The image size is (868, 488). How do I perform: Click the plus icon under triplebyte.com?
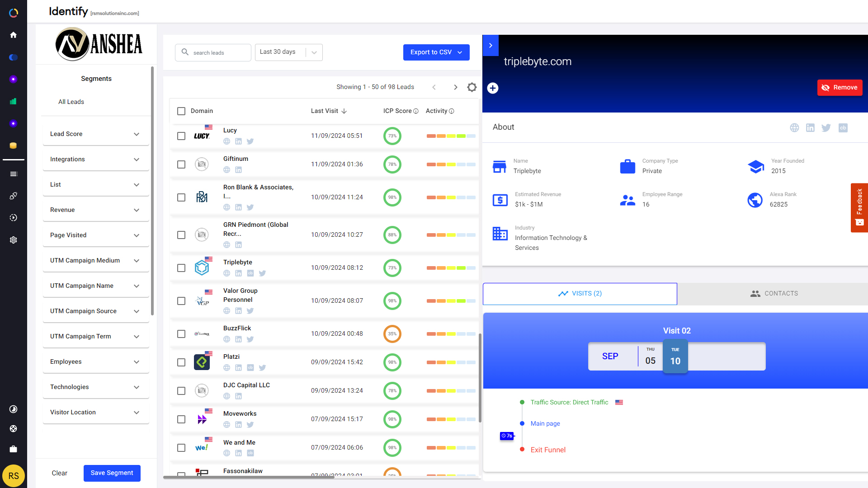493,88
